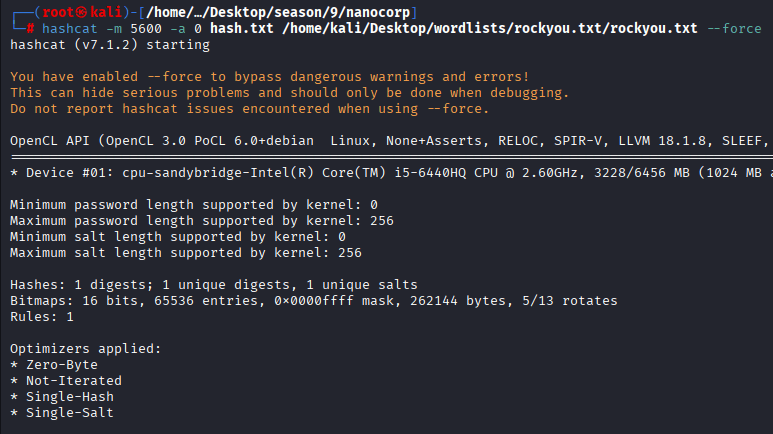Image resolution: width=773 pixels, height=434 pixels.
Task: Click the 'Hashes: 1 digests' line
Action: (213, 284)
